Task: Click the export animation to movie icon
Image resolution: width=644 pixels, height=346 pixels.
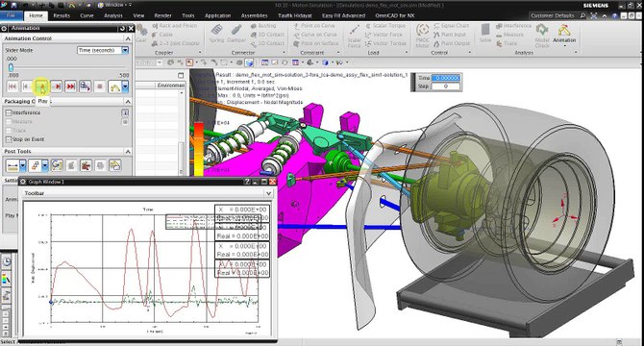Action: pyautogui.click(x=85, y=86)
